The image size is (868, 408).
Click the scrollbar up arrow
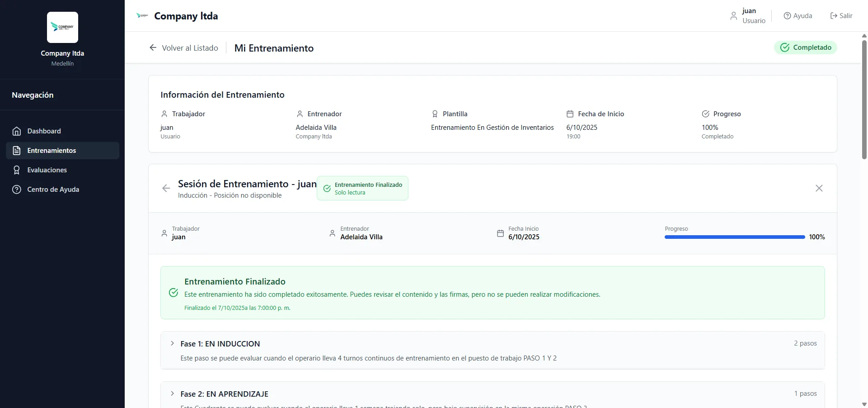click(864, 35)
